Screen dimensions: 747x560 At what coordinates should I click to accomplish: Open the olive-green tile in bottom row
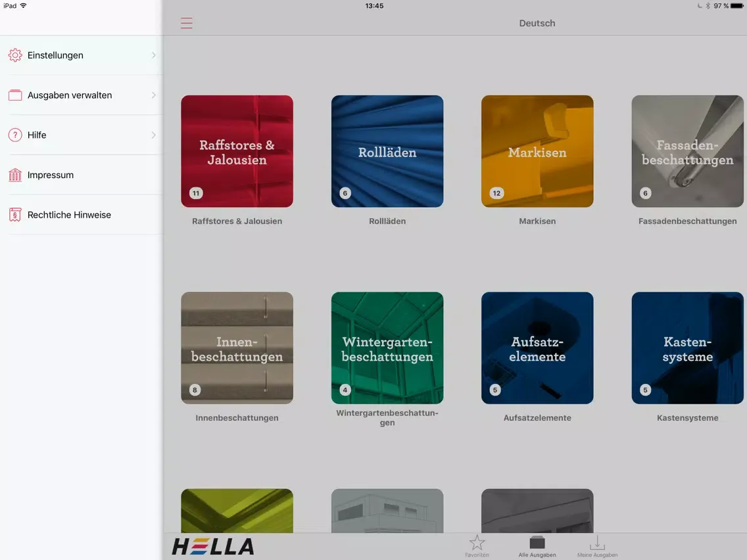point(237,511)
